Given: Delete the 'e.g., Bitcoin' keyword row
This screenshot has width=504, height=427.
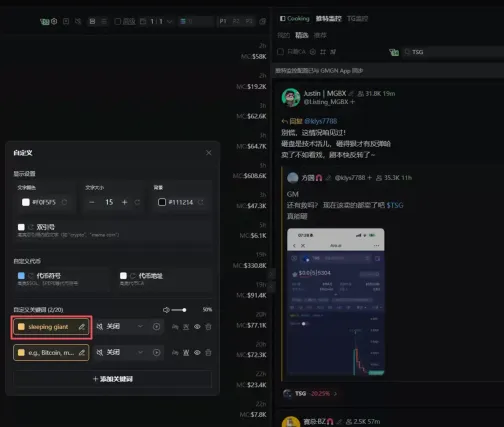Looking at the screenshot, I should point(208,352).
